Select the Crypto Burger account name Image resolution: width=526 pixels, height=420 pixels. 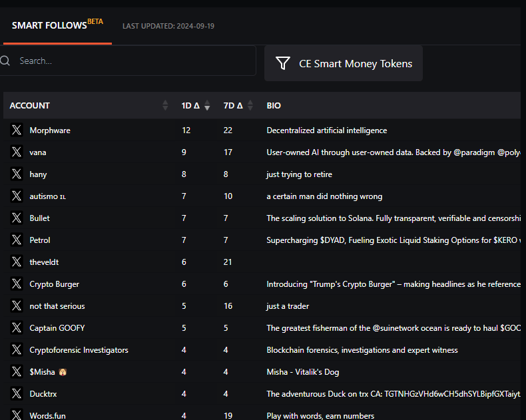tap(55, 284)
